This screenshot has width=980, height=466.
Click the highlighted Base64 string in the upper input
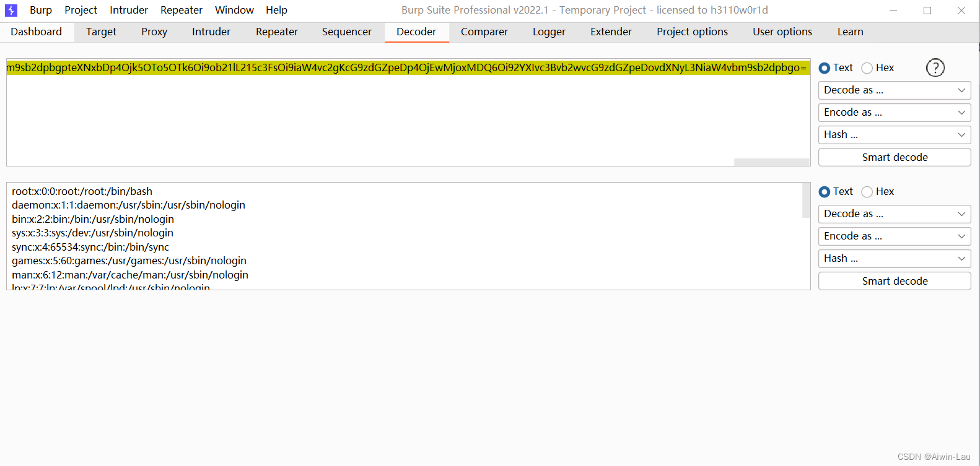click(x=408, y=68)
